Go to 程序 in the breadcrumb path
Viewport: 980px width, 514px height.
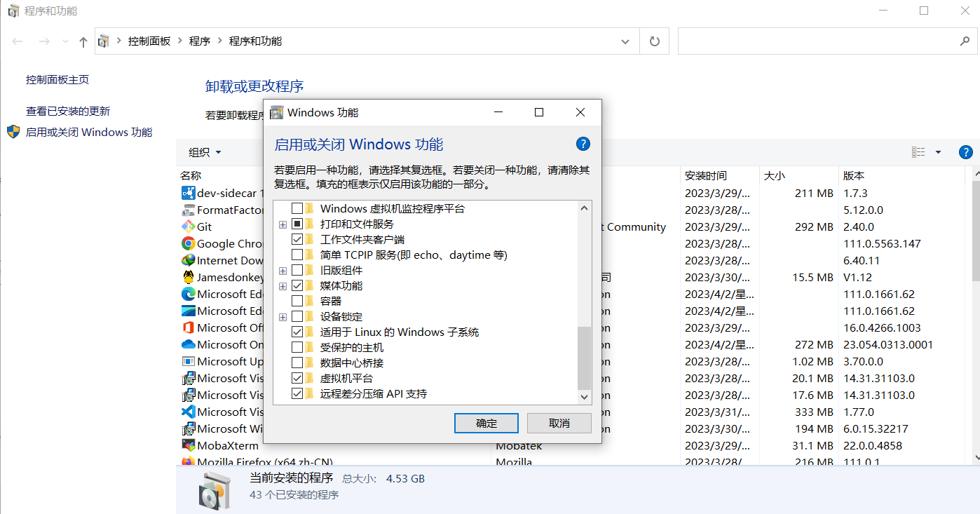[200, 41]
